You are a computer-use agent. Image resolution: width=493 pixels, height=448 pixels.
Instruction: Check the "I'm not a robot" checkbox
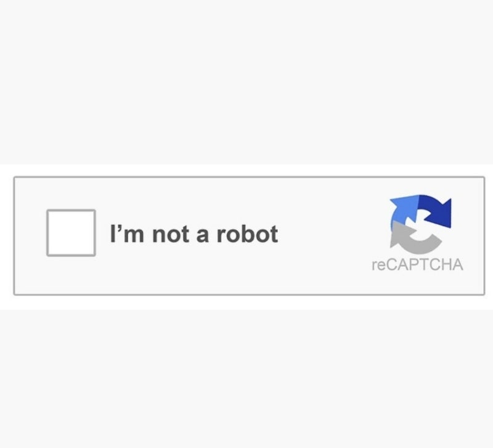(71, 233)
